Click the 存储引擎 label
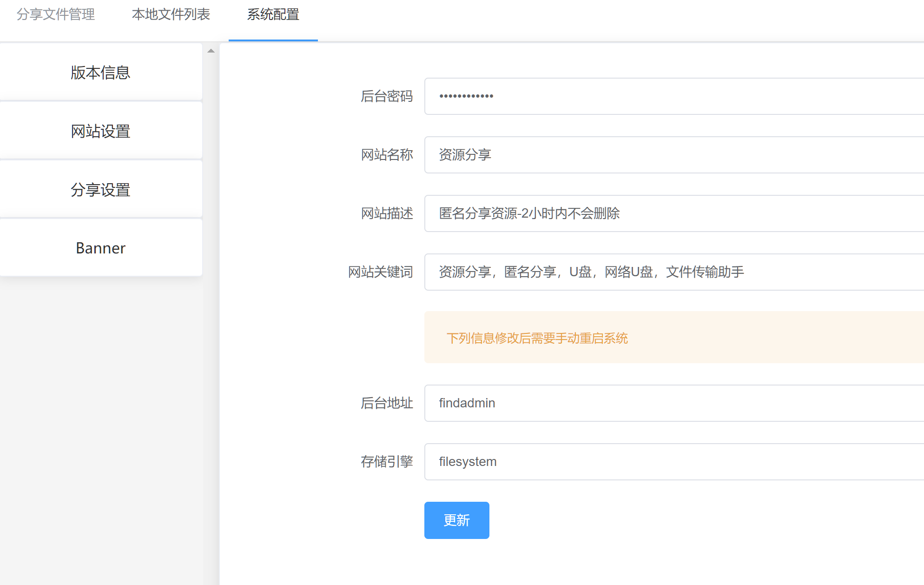The width and height of the screenshot is (924, 585). 387,462
